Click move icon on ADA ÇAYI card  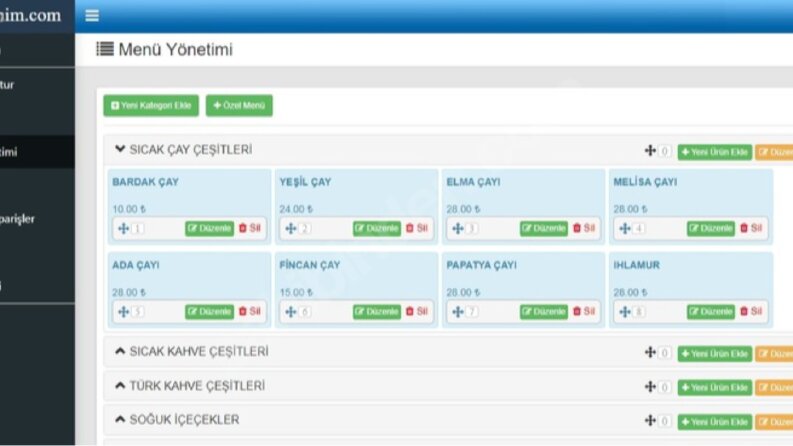(x=123, y=312)
